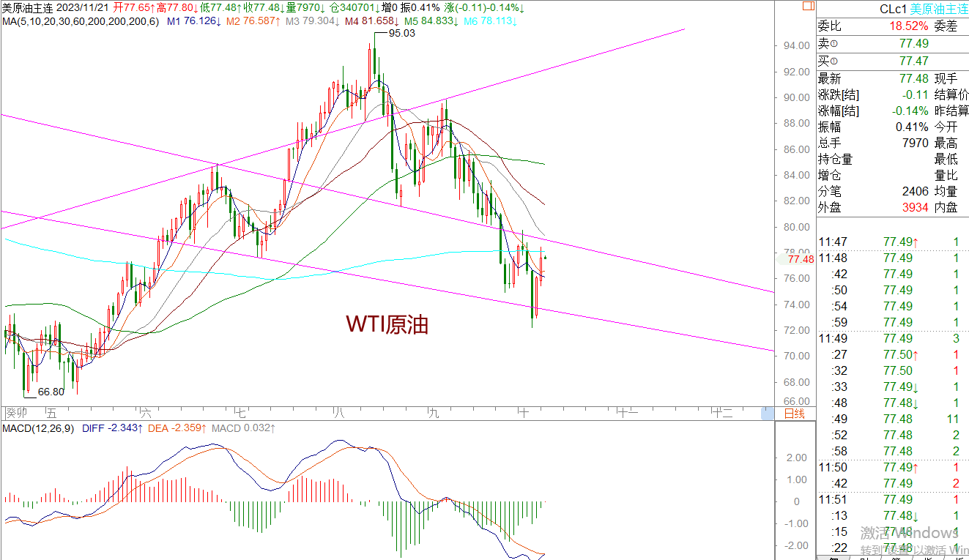
Task: Click the 仓340701 open interest in header
Action: coord(354,7)
